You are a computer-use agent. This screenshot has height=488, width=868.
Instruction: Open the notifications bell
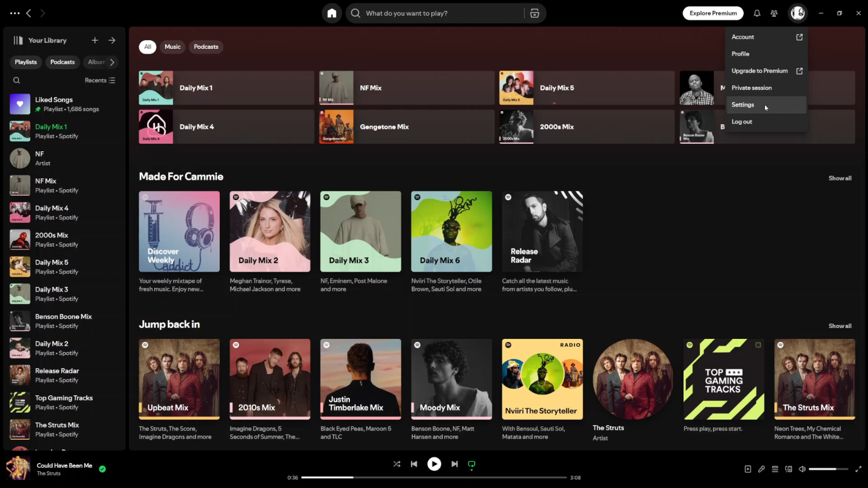[x=757, y=13]
